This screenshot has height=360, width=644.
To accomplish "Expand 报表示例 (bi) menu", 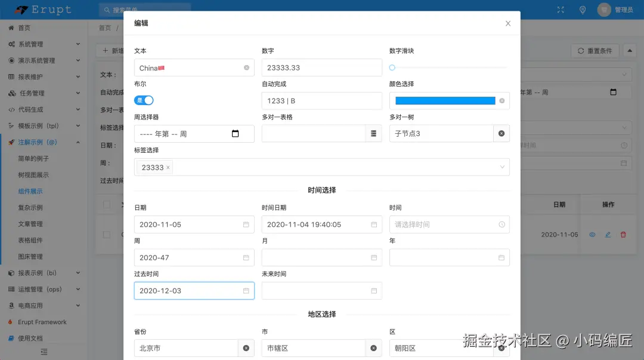I will [x=44, y=273].
